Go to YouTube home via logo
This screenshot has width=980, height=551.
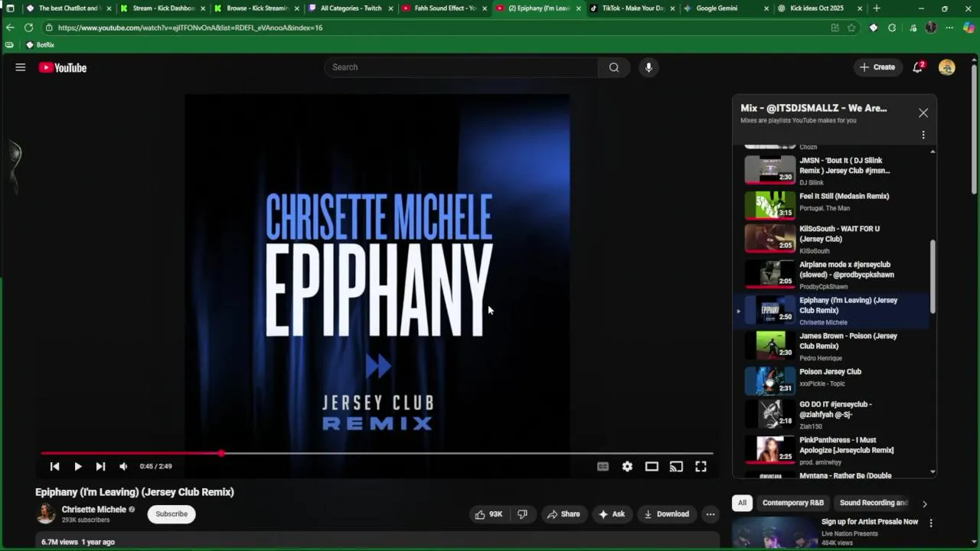tap(63, 67)
